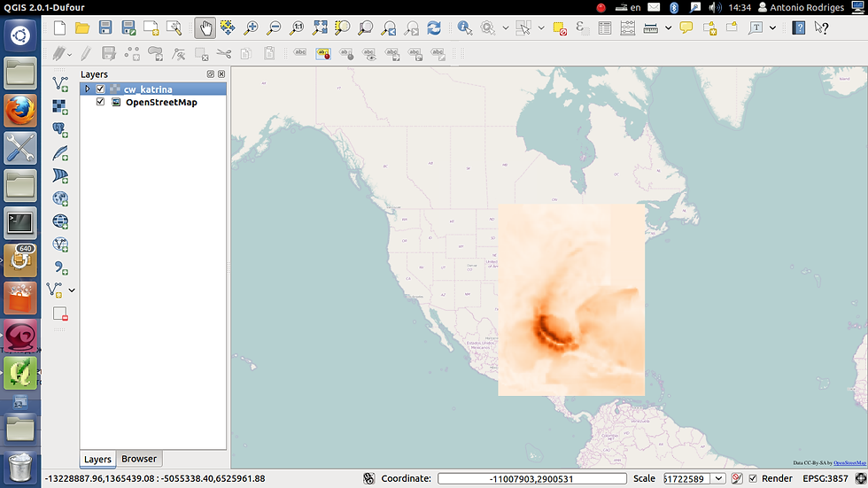Image resolution: width=868 pixels, height=488 pixels.
Task: Refresh the map canvas
Action: (434, 27)
